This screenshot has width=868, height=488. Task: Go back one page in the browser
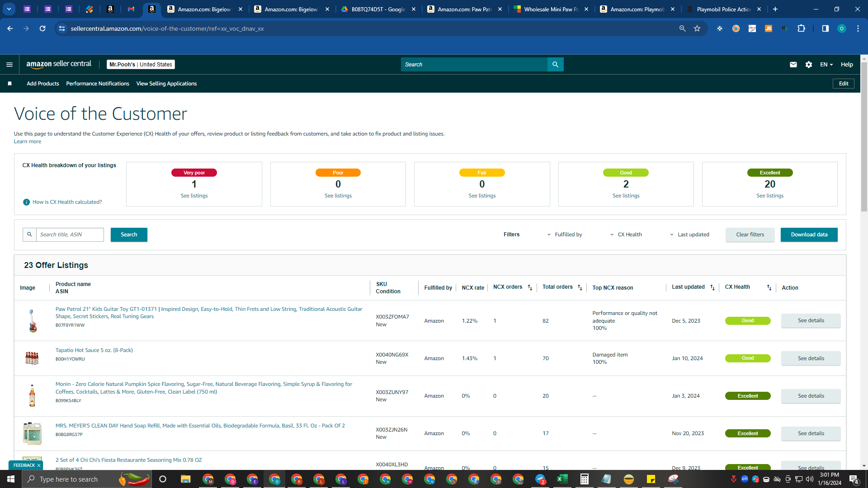pos(10,28)
